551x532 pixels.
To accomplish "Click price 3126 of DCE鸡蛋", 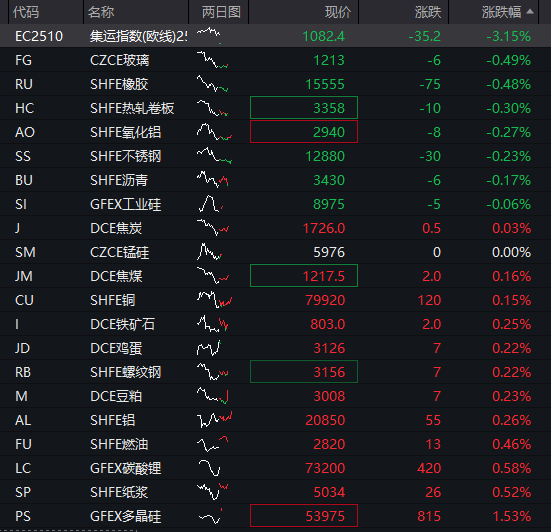I will click(329, 349).
